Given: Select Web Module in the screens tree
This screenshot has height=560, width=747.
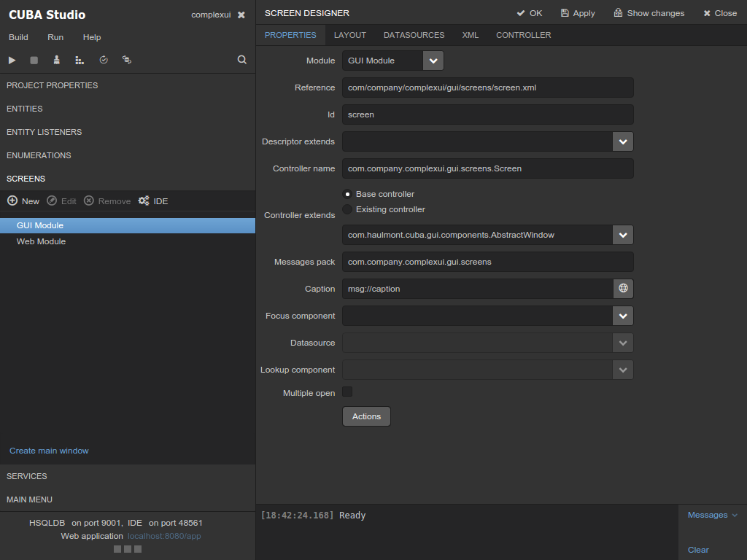Looking at the screenshot, I should coord(41,241).
